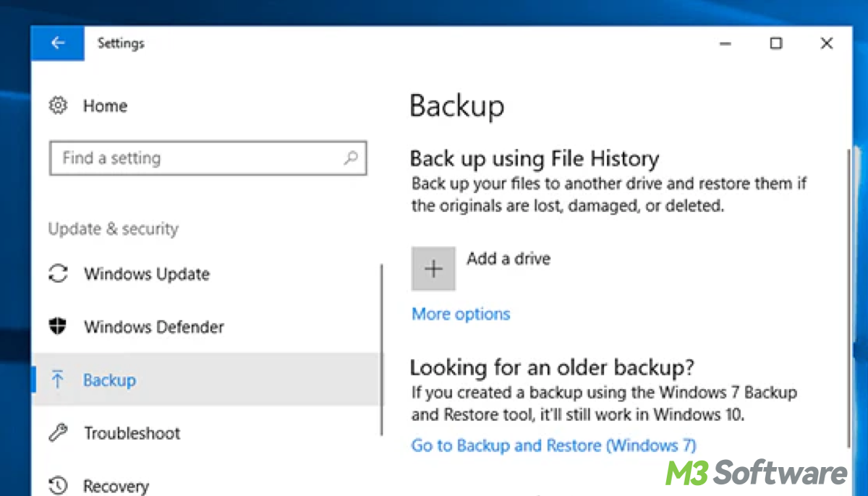Click inside the Find a setting field
The image size is (868, 496).
pos(181,158)
